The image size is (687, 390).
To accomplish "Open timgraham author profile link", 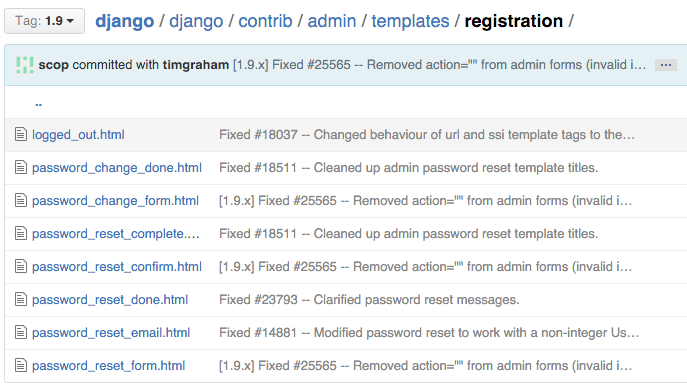I will pos(196,65).
